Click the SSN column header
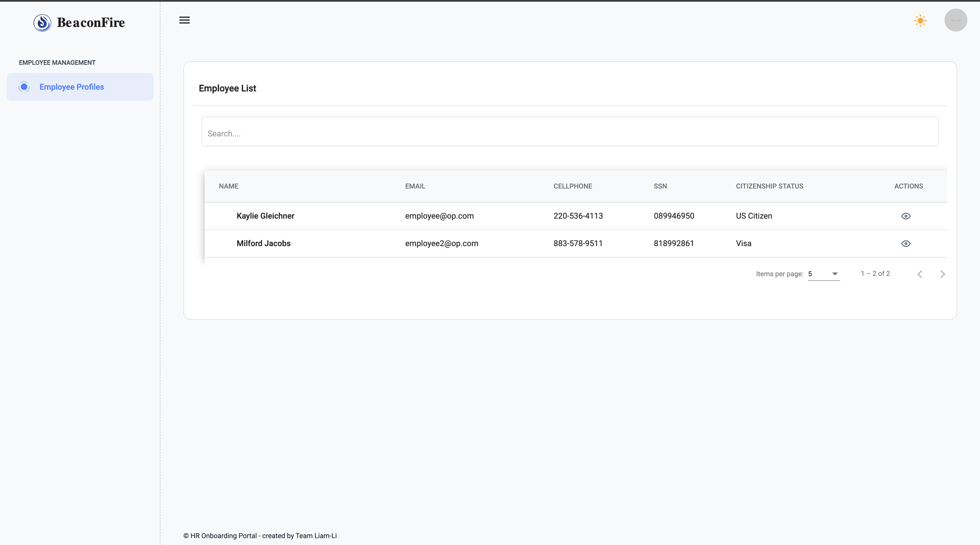This screenshot has height=545, width=980. (x=660, y=186)
